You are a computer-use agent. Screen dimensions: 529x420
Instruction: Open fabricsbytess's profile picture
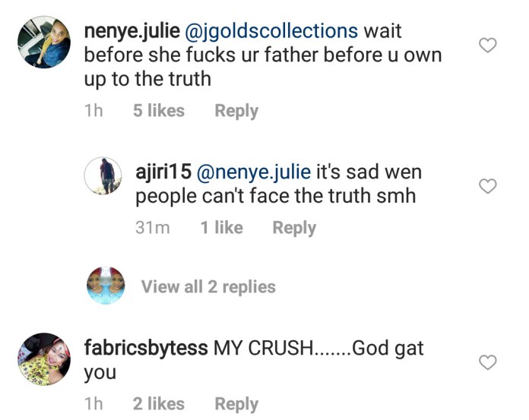point(43,358)
